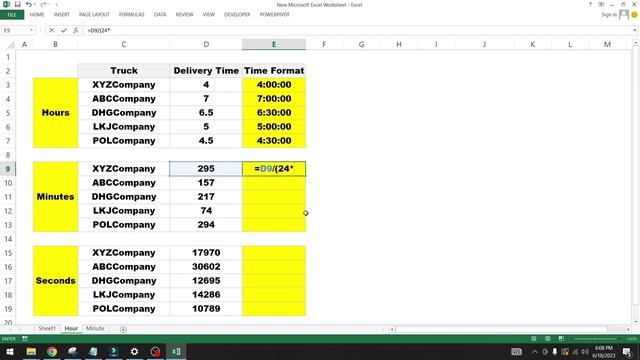Image resolution: width=640 pixels, height=360 pixels.
Task: Select row 9 header
Action: pyautogui.click(x=8, y=169)
